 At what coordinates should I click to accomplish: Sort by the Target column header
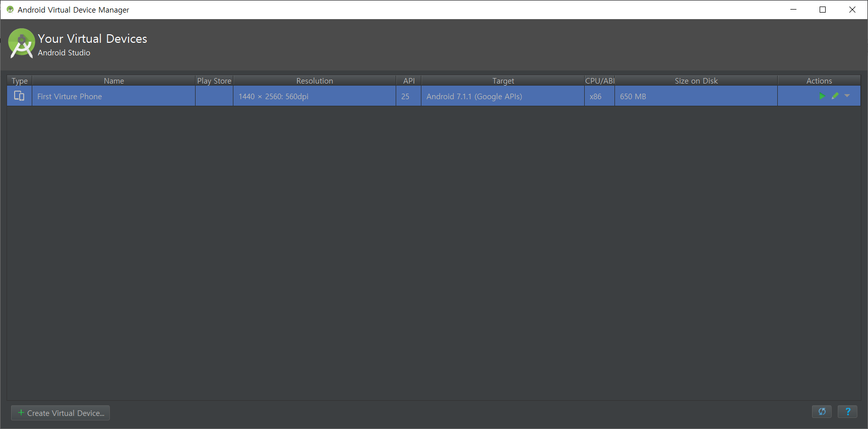click(x=503, y=81)
